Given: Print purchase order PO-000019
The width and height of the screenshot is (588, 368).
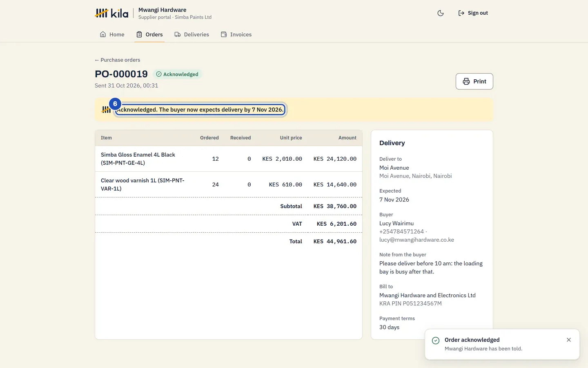Looking at the screenshot, I should click(x=474, y=81).
